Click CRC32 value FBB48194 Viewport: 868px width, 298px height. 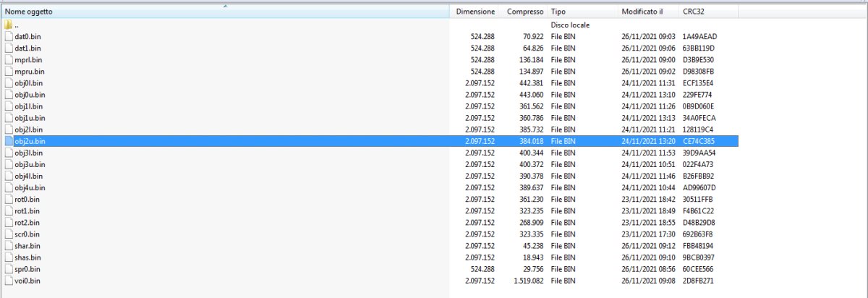pos(698,245)
